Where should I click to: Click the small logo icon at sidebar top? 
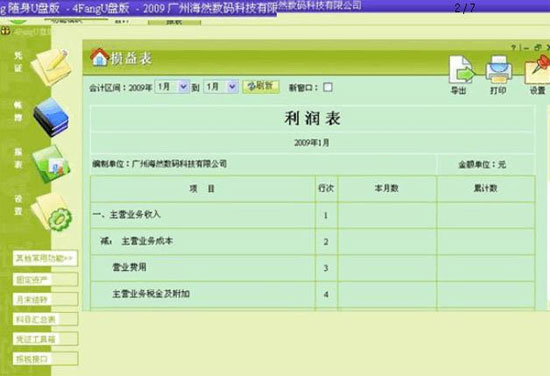click(5, 31)
